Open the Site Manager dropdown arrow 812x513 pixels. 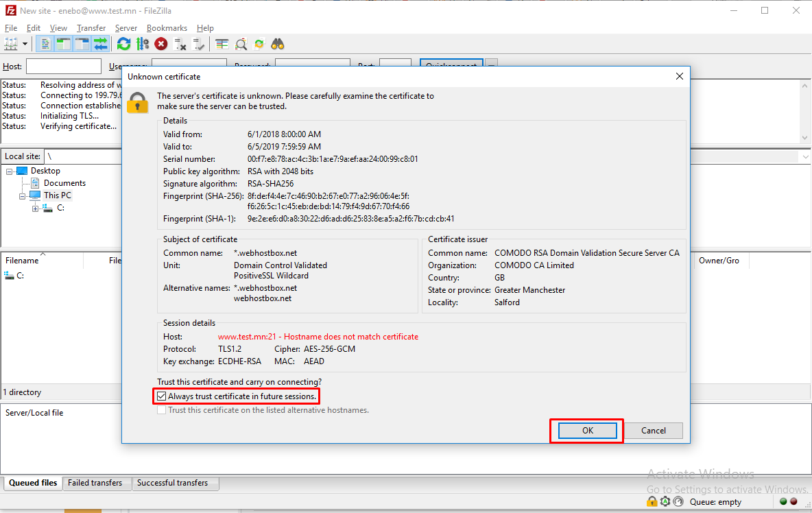click(24, 45)
